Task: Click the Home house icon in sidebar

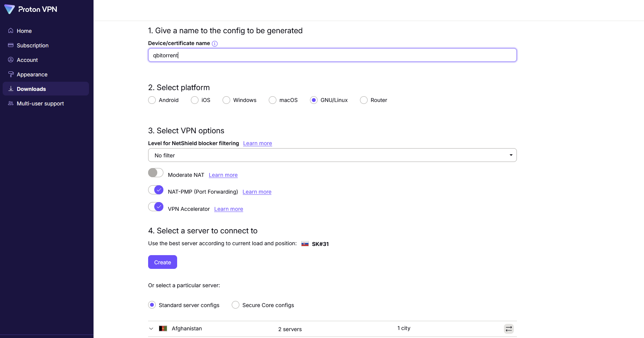Action: pos(11,31)
